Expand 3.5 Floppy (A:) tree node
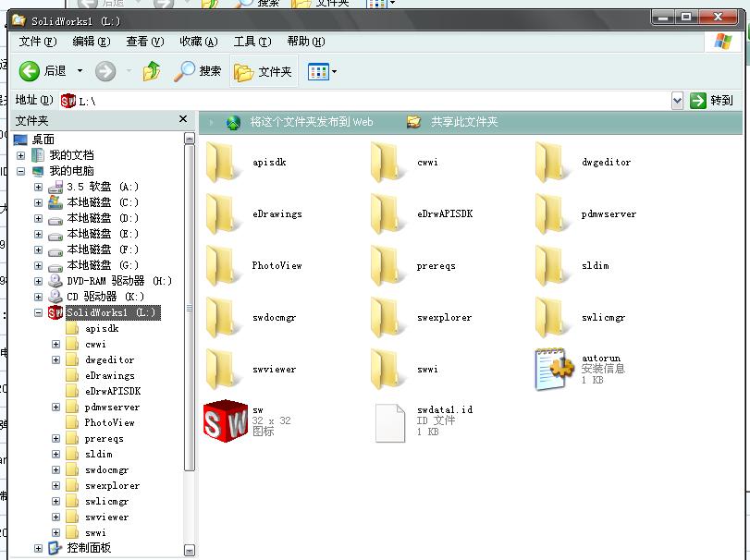 (38, 187)
